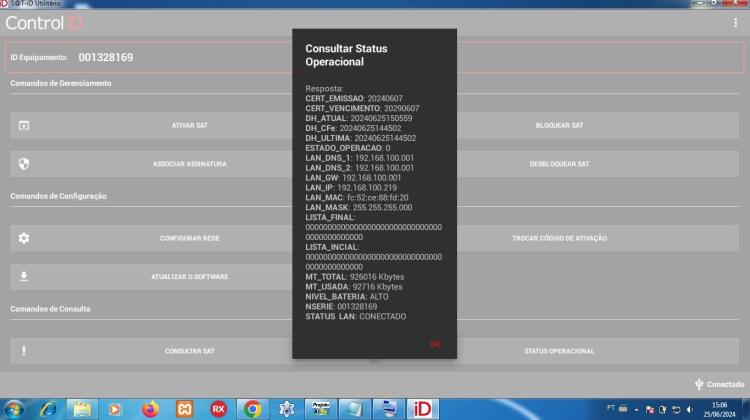
Task: Click the red iD app taskbar icon
Action: (x=422, y=409)
